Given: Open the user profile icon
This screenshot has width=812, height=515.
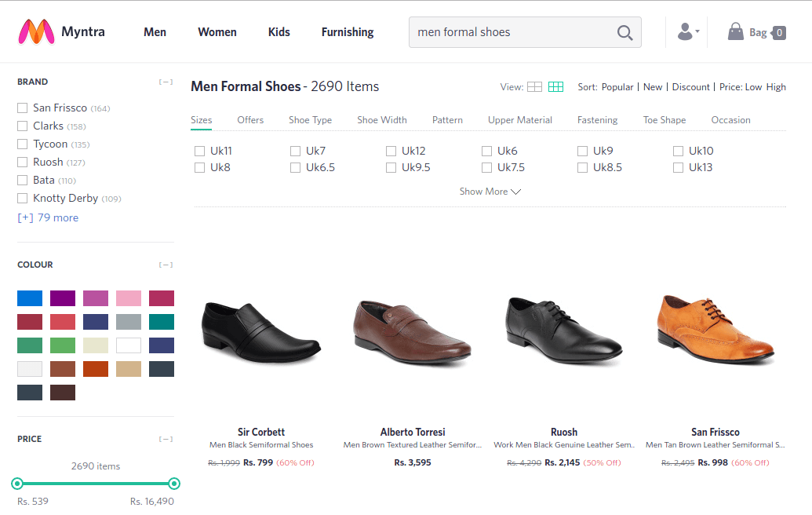Looking at the screenshot, I should click(685, 31).
